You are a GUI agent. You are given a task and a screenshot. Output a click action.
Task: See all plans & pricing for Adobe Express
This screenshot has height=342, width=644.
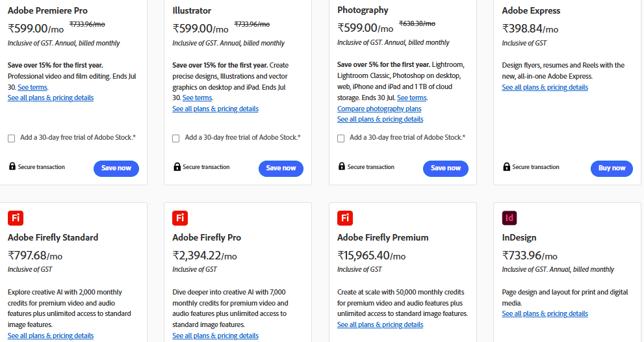[x=545, y=87]
